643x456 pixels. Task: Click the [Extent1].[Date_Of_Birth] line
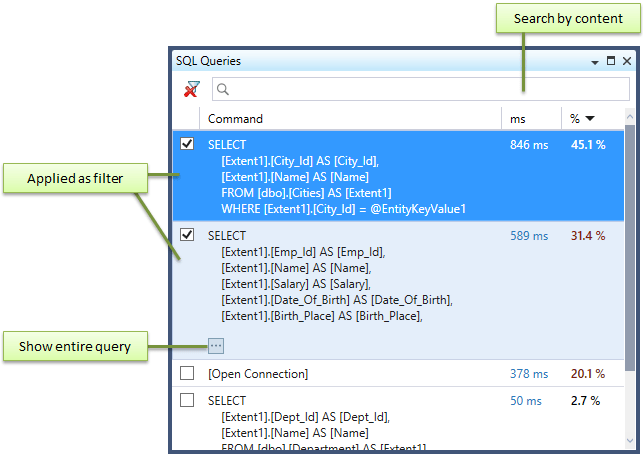tap(337, 300)
